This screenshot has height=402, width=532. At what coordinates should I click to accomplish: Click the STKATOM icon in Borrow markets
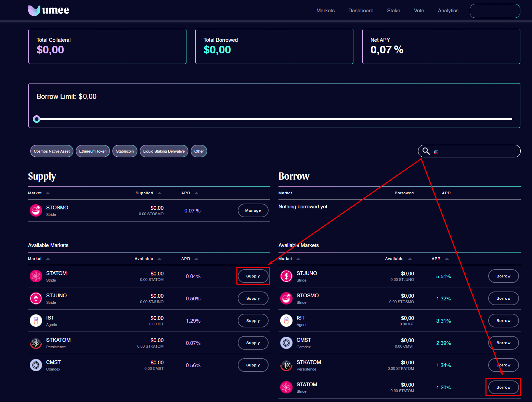[286, 365]
